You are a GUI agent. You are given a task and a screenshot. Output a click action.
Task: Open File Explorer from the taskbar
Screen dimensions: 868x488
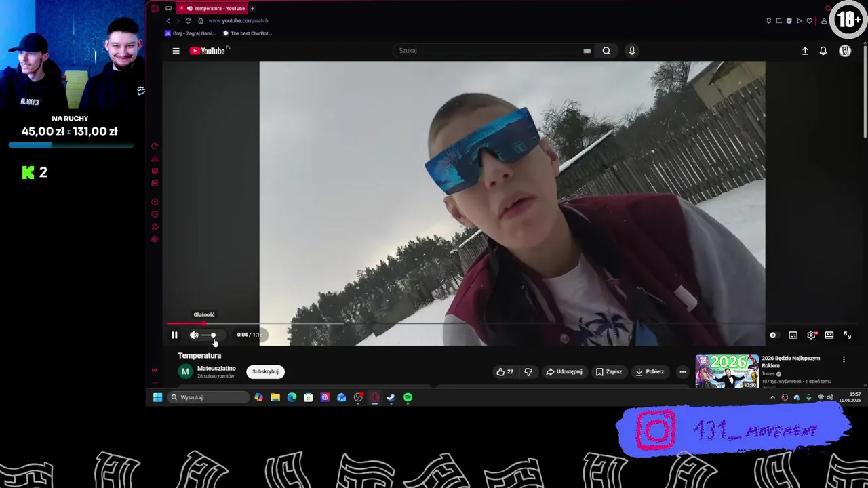click(275, 398)
